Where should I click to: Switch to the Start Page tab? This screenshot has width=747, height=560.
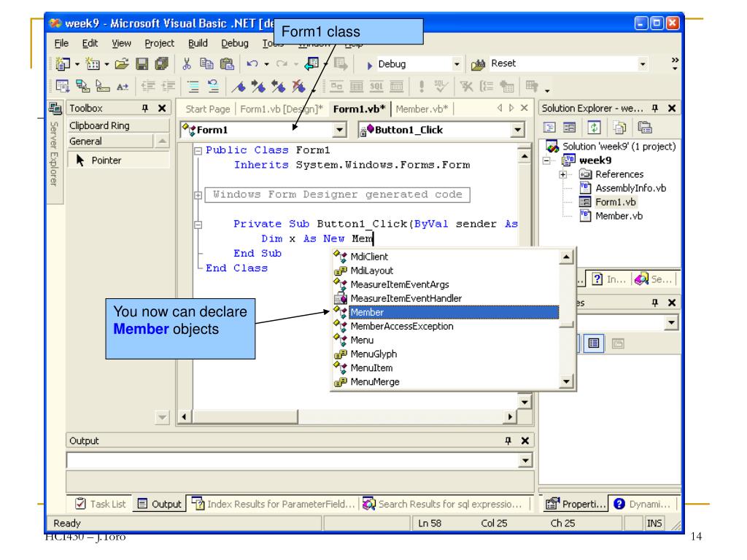click(208, 109)
